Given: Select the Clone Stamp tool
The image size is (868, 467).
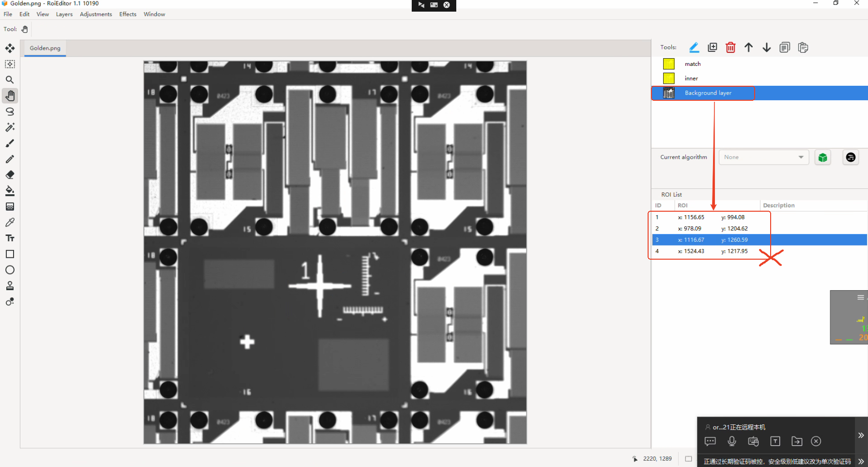Looking at the screenshot, I should [x=10, y=286].
